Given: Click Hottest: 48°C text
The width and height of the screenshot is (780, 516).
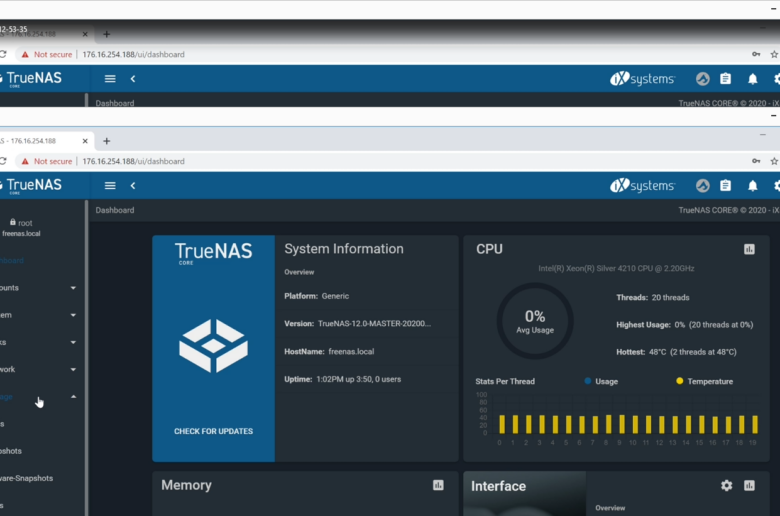Looking at the screenshot, I should (676, 352).
